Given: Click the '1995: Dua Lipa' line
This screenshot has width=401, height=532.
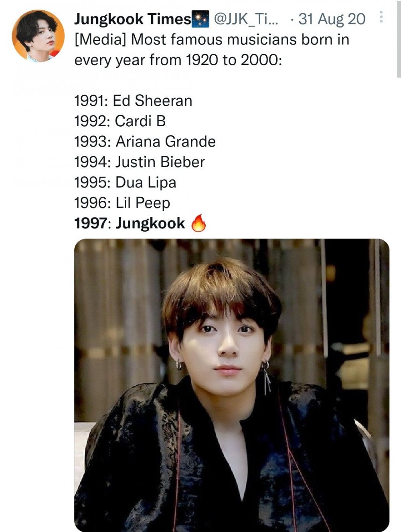Looking at the screenshot, I should pyautogui.click(x=125, y=183).
